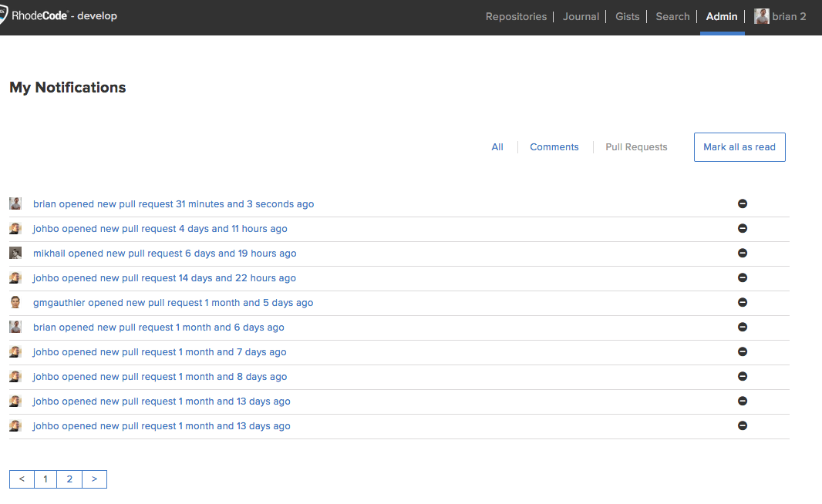822x504 pixels.
Task: Click gmgauthier's avatar thumbnail
Action: (15, 302)
